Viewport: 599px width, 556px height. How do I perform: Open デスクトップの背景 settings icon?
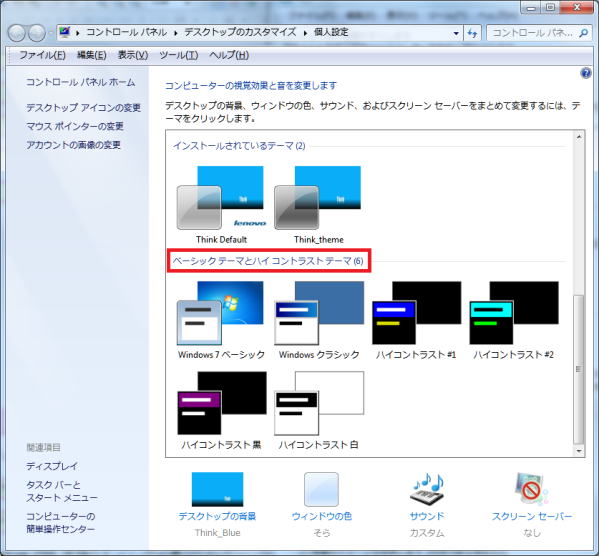tap(217, 490)
